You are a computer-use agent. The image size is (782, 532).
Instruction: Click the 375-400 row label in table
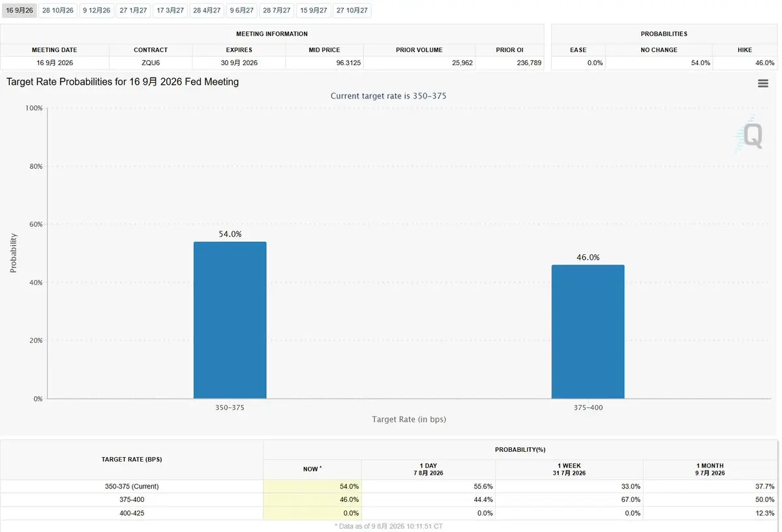pos(132,499)
